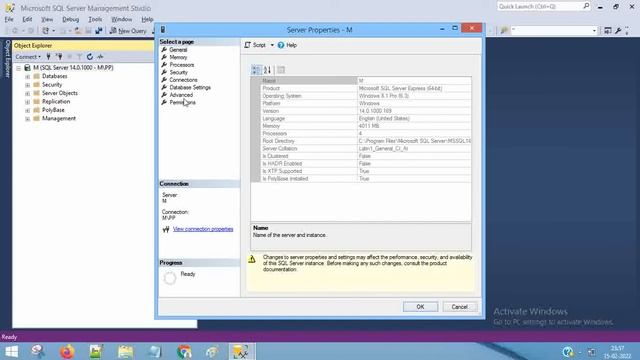Click the Activity Monitor icon in Object Explorer
The image size is (640, 360).
pyautogui.click(x=100, y=57)
